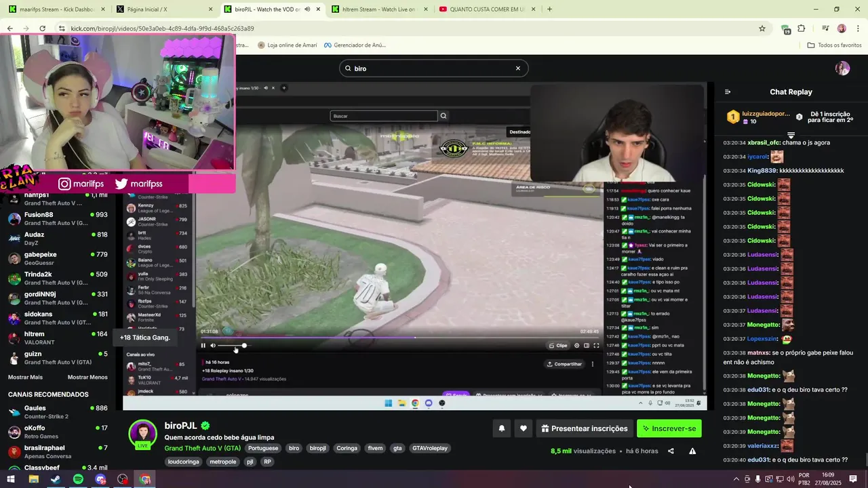Bookmark this page with the star
The height and width of the screenshot is (488, 868).
point(762,28)
